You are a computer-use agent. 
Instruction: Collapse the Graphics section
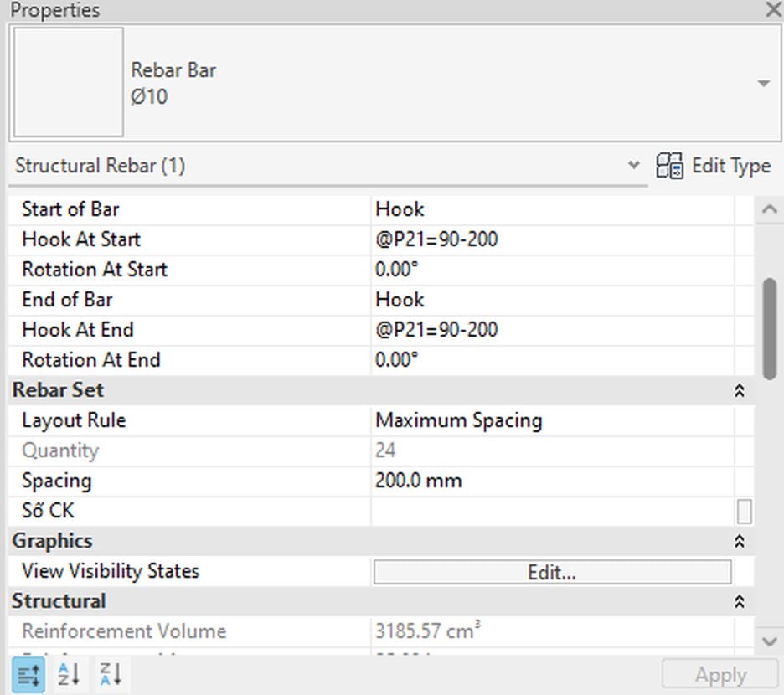(740, 541)
